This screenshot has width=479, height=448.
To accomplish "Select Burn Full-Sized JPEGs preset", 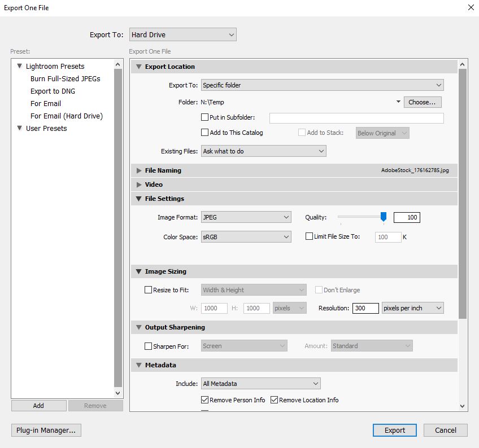I will coord(66,79).
